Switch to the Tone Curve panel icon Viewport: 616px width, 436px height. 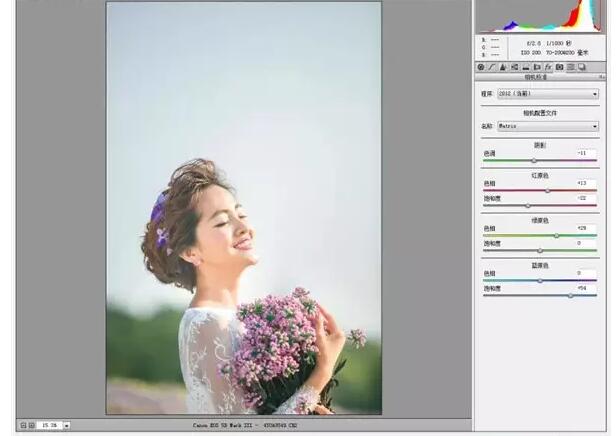(492, 67)
